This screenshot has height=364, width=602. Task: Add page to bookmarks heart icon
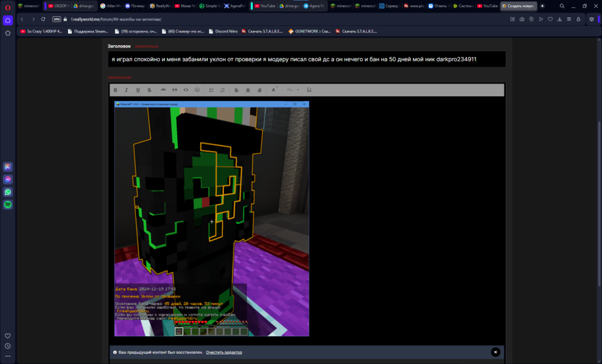tap(550, 19)
